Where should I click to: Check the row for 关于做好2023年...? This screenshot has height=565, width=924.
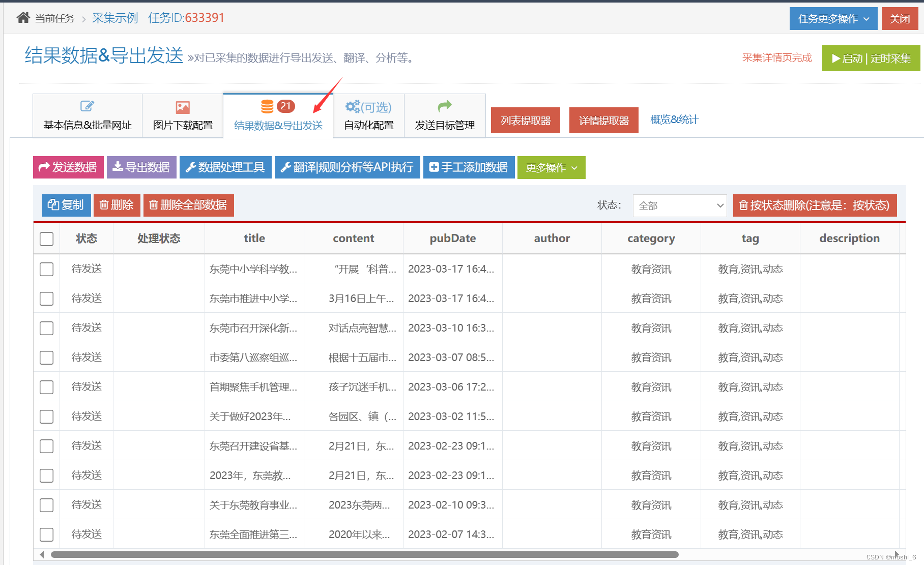point(46,417)
